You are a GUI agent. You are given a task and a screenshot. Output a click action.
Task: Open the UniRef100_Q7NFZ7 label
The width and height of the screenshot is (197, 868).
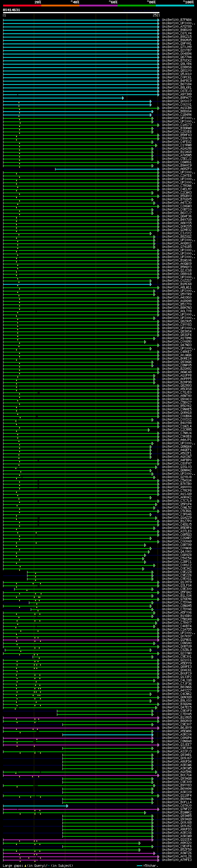(x=177, y=809)
